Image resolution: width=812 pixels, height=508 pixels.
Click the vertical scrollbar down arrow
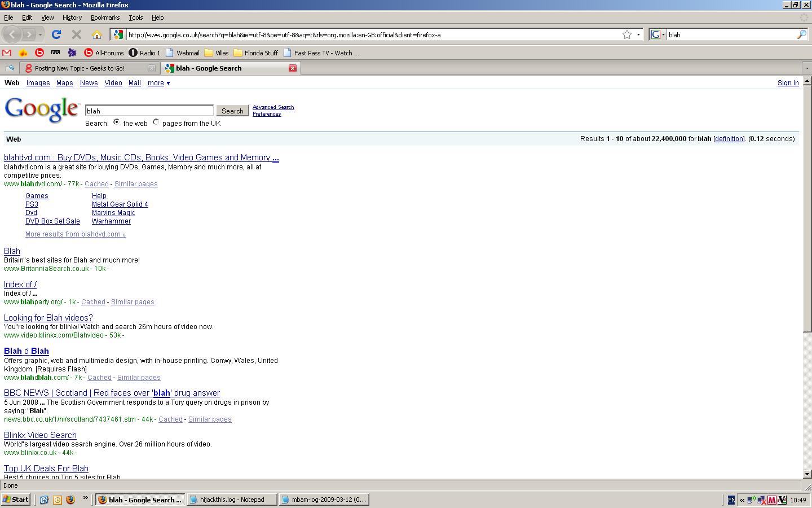[x=807, y=474]
